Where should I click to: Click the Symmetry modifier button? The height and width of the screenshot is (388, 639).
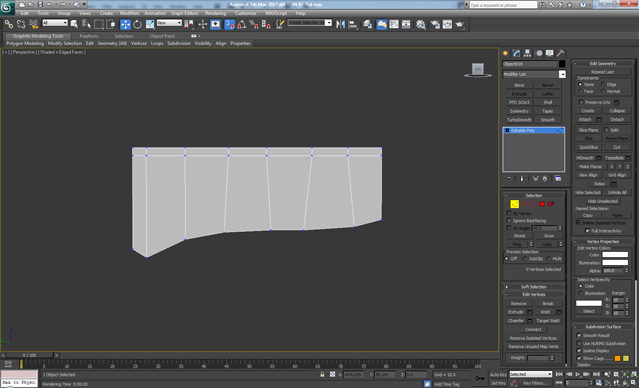[519, 111]
